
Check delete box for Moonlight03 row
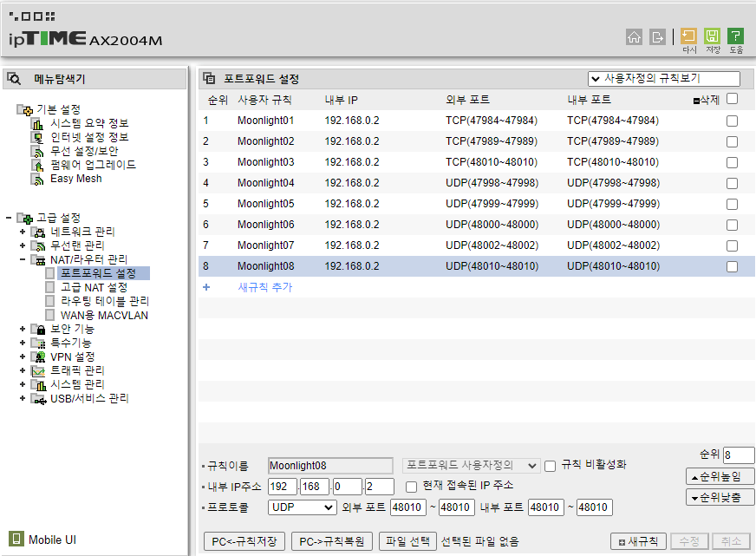(732, 162)
